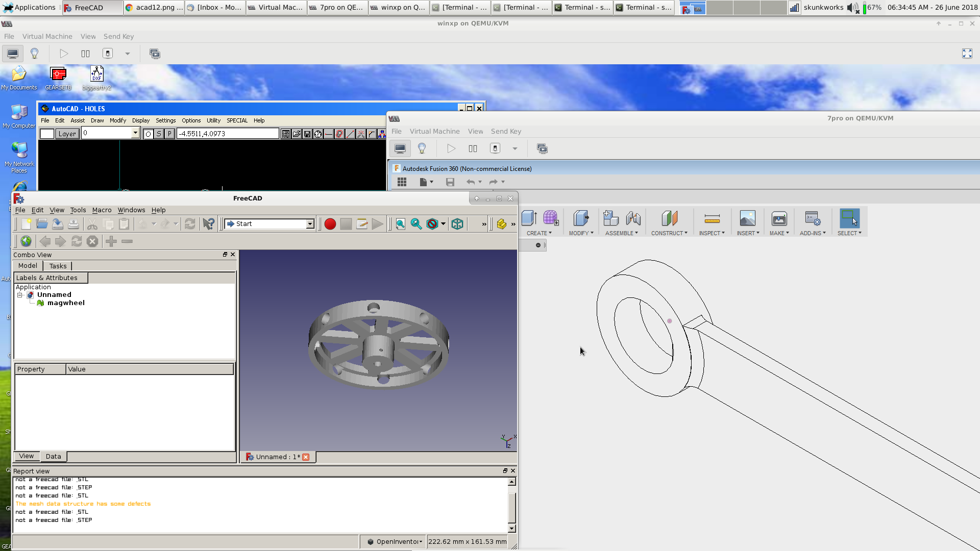Open FreeCAD workbench selector showing Start
The image size is (980, 551).
coord(269,224)
